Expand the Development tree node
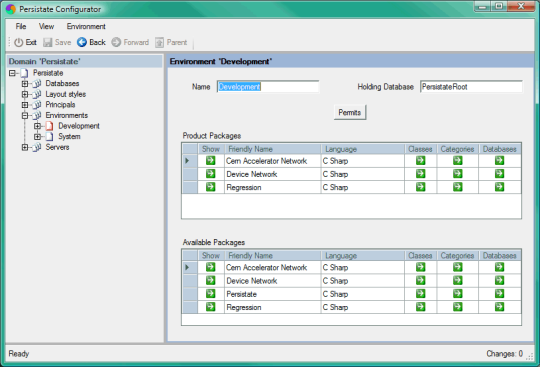Image resolution: width=540 pixels, height=367 pixels. (x=38, y=126)
